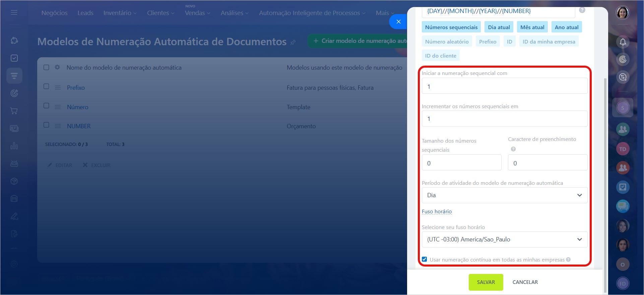Open the hamburger menu icon

click(14, 12)
